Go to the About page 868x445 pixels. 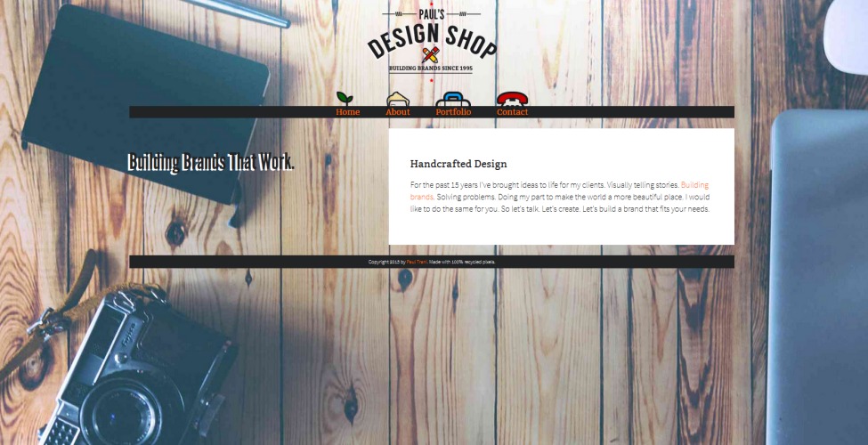point(397,112)
